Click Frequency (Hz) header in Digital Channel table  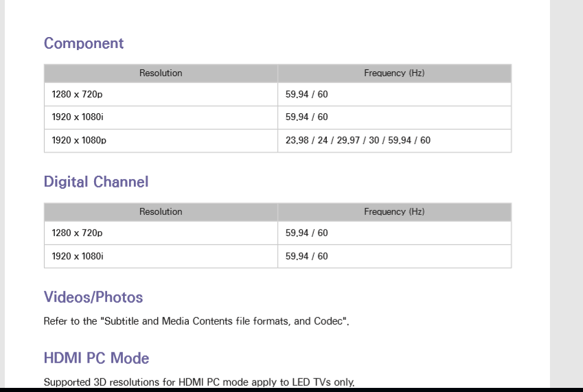pos(394,211)
